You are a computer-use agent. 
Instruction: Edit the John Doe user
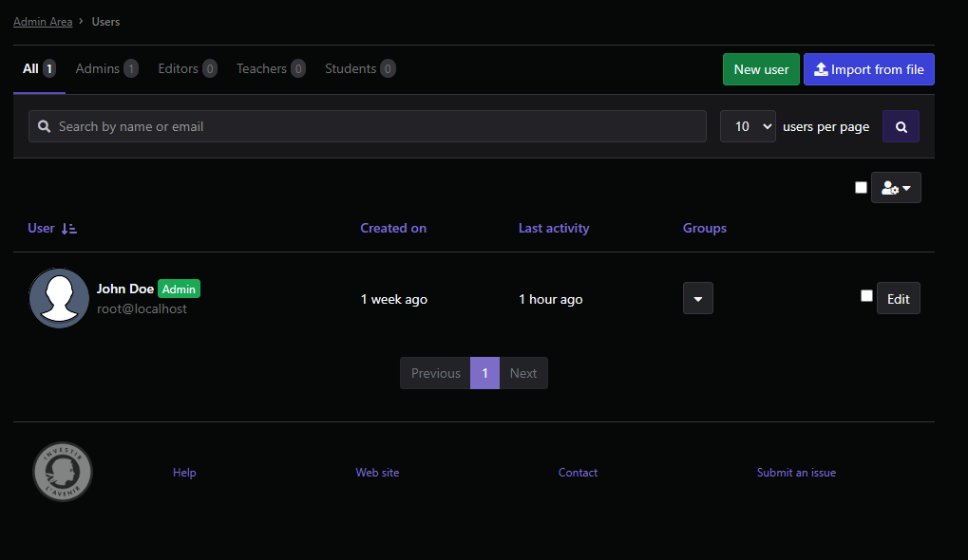[898, 299]
